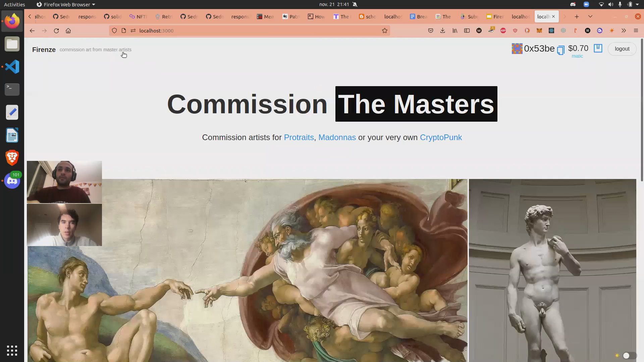This screenshot has width=644, height=362.
Task: Toggle the dark mode switch
Action: (629, 356)
